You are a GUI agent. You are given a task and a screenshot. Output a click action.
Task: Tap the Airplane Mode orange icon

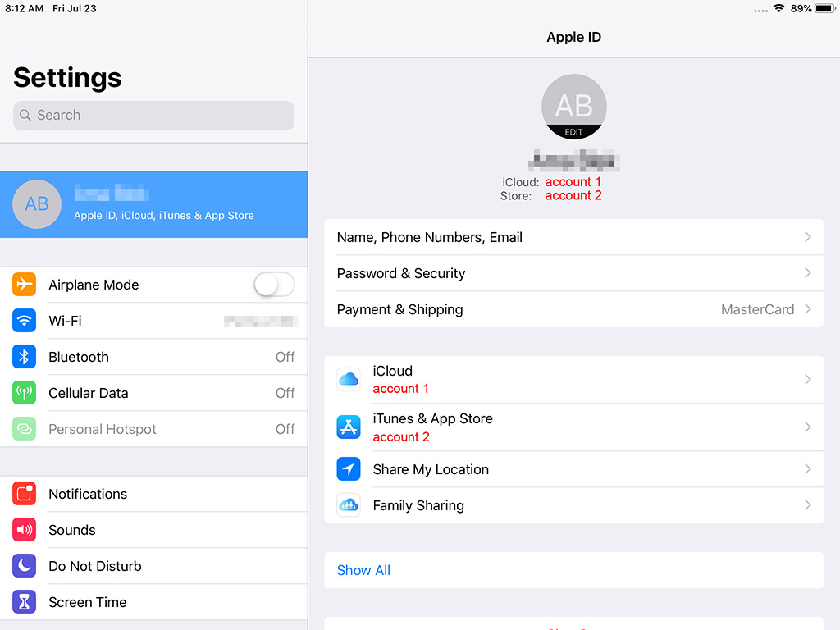pyautogui.click(x=24, y=285)
